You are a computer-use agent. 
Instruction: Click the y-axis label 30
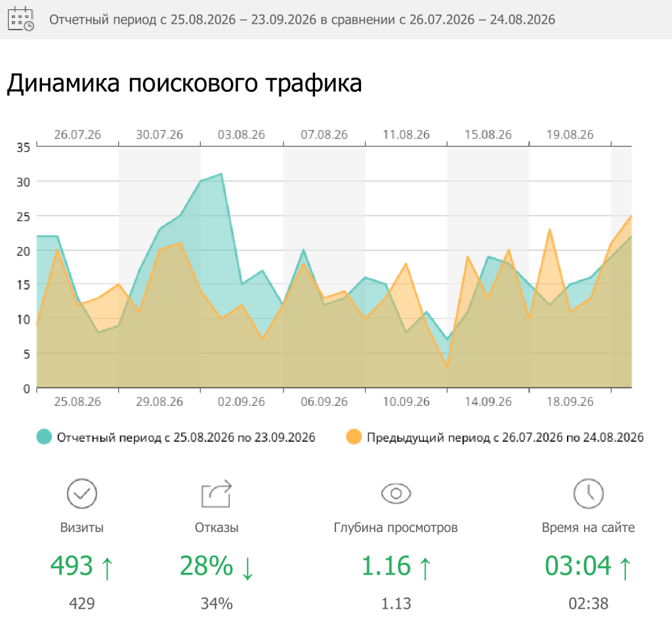point(23,182)
